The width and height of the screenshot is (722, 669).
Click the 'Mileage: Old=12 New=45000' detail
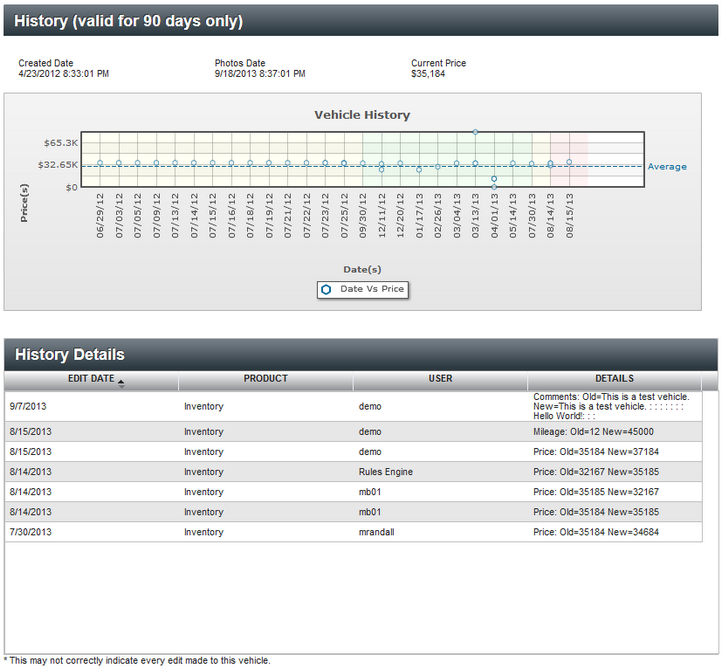point(594,432)
